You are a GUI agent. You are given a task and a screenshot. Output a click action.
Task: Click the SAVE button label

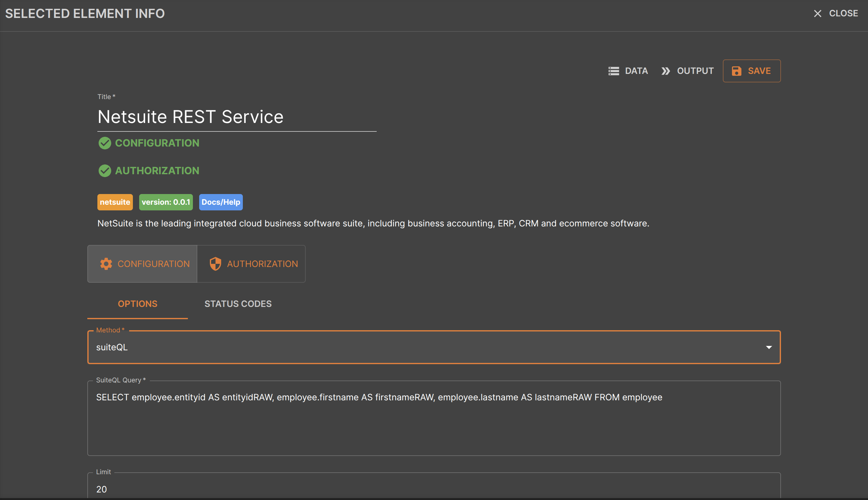click(x=759, y=71)
